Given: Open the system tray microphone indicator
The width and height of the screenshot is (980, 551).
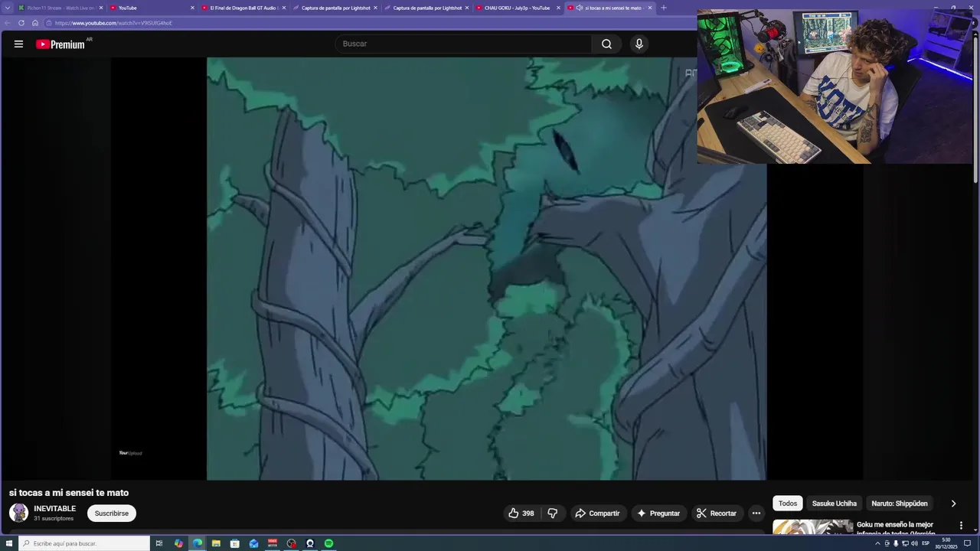Looking at the screenshot, I should pyautogui.click(x=896, y=543).
